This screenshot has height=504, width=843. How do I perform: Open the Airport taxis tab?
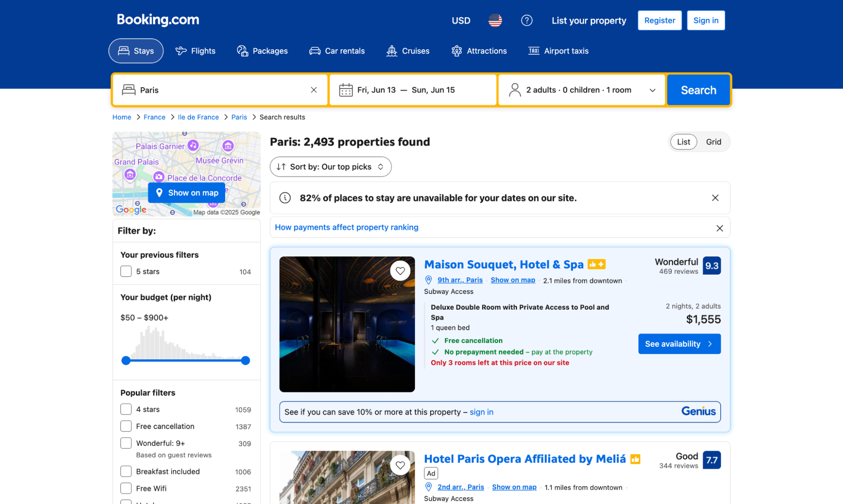(x=558, y=51)
